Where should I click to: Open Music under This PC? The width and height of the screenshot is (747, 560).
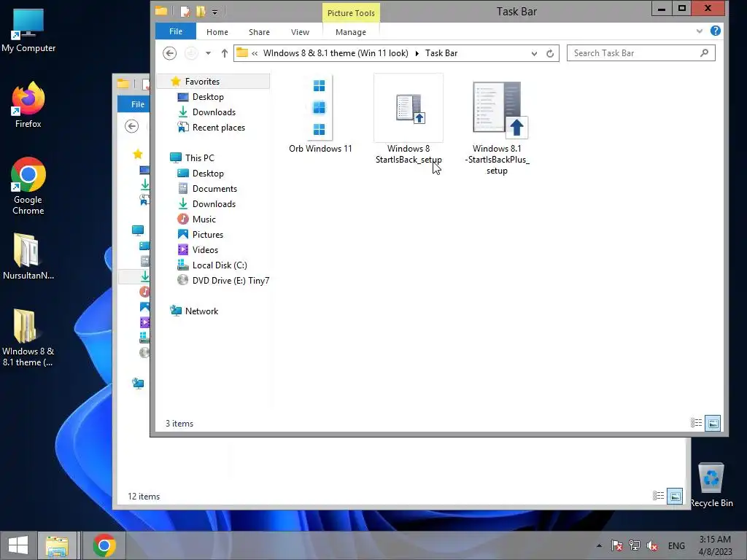pyautogui.click(x=204, y=219)
